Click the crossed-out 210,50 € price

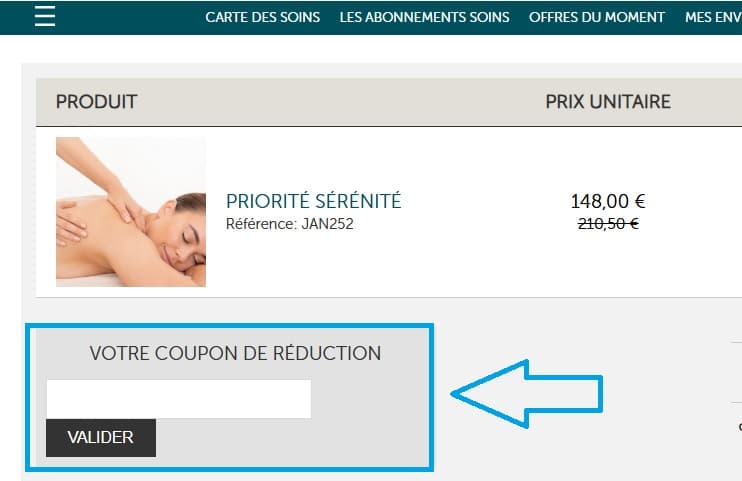608,224
